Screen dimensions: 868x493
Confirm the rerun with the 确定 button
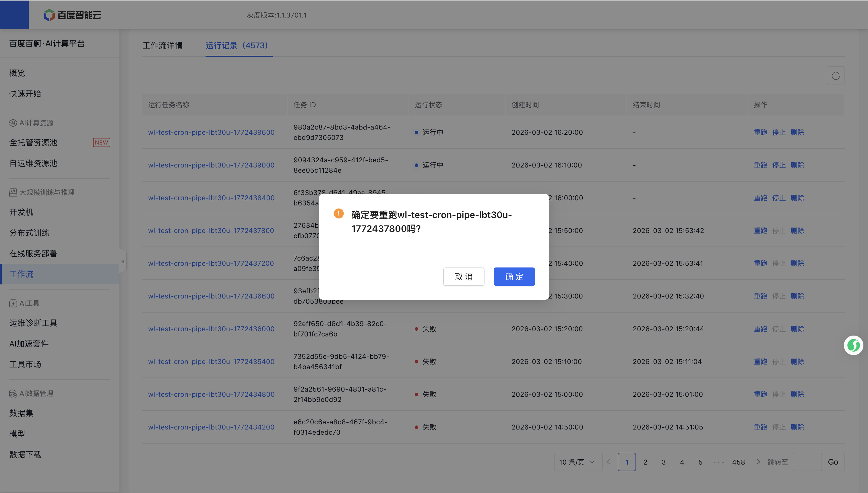point(514,277)
